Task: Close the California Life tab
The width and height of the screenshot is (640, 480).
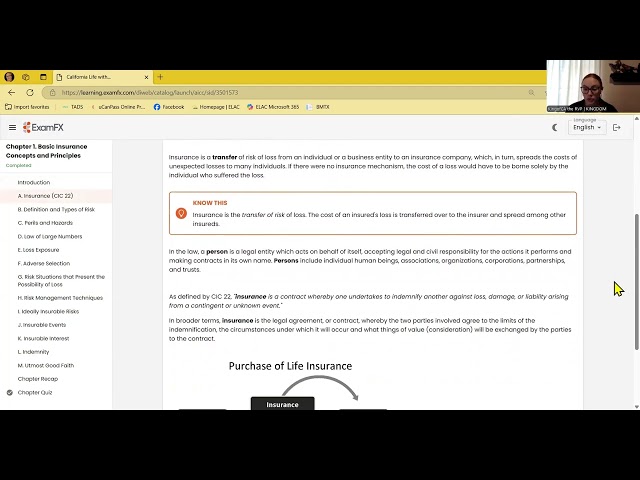Action: (x=146, y=77)
